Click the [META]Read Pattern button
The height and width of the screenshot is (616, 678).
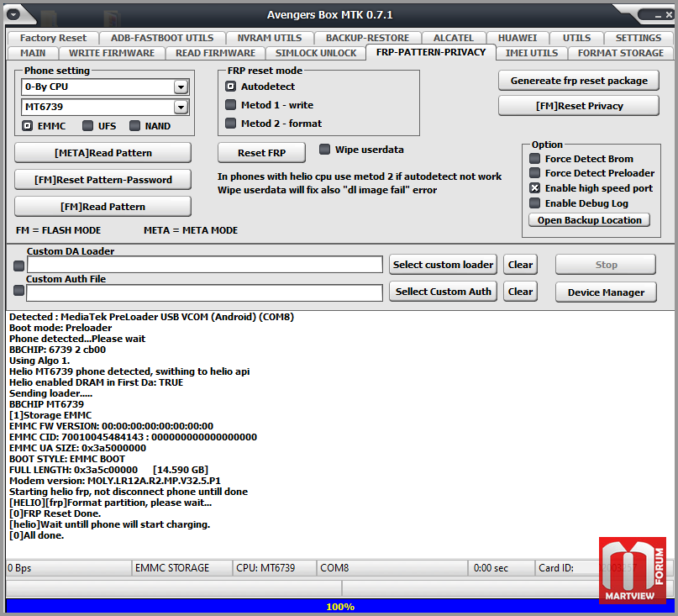(102, 153)
